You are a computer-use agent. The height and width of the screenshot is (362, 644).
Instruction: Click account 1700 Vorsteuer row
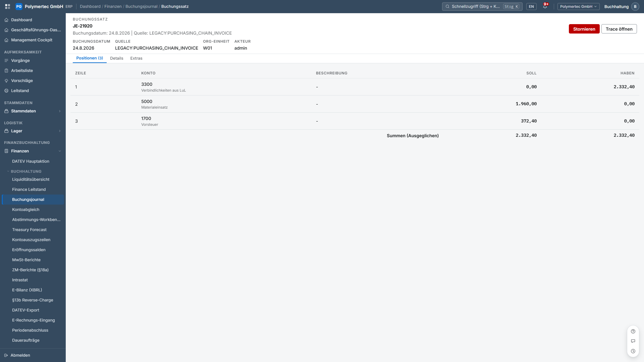[x=354, y=121]
